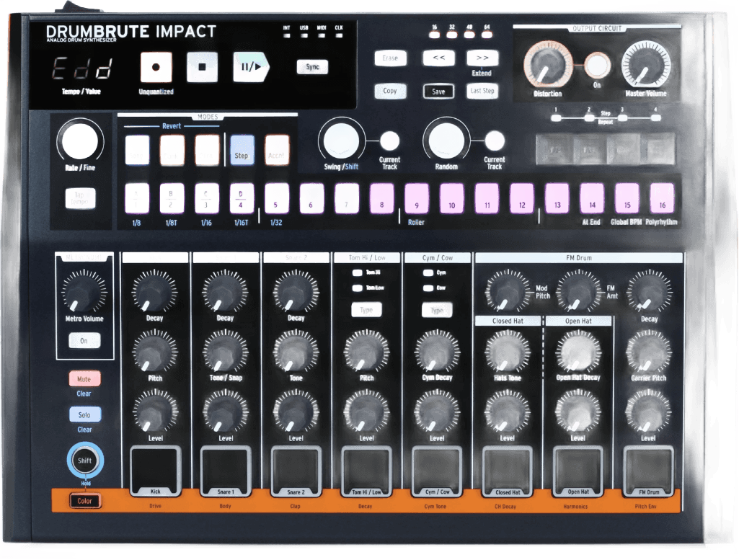Tap the Kick drum pad
Screen dimensions: 739x560
coord(155,470)
